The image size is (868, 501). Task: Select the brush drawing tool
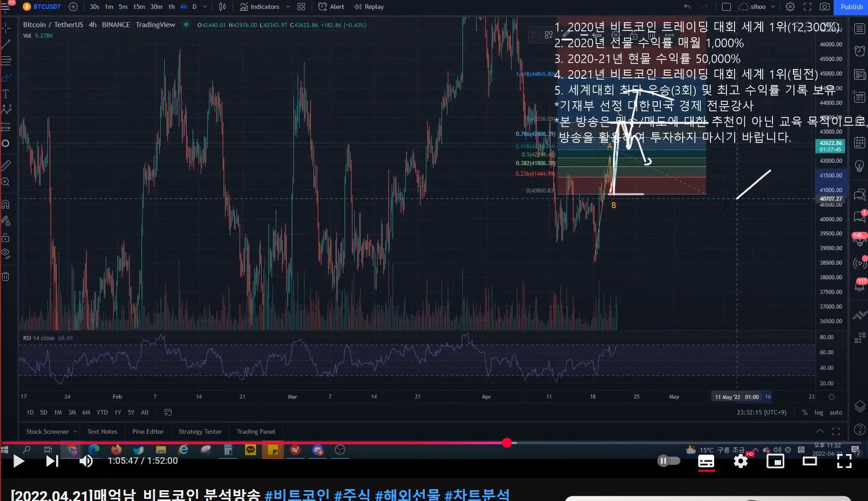coord(6,77)
